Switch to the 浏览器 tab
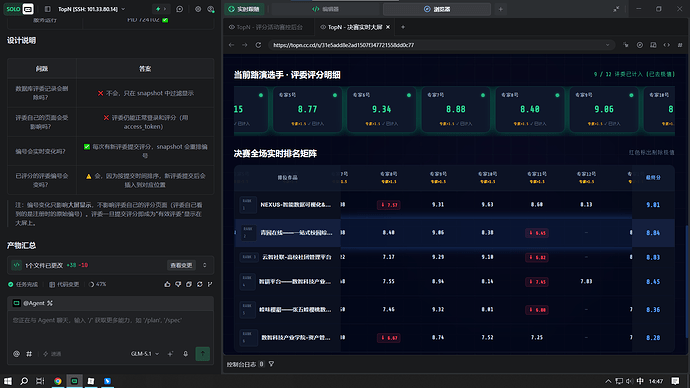Screen dimensions: 690x388 click(x=437, y=9)
